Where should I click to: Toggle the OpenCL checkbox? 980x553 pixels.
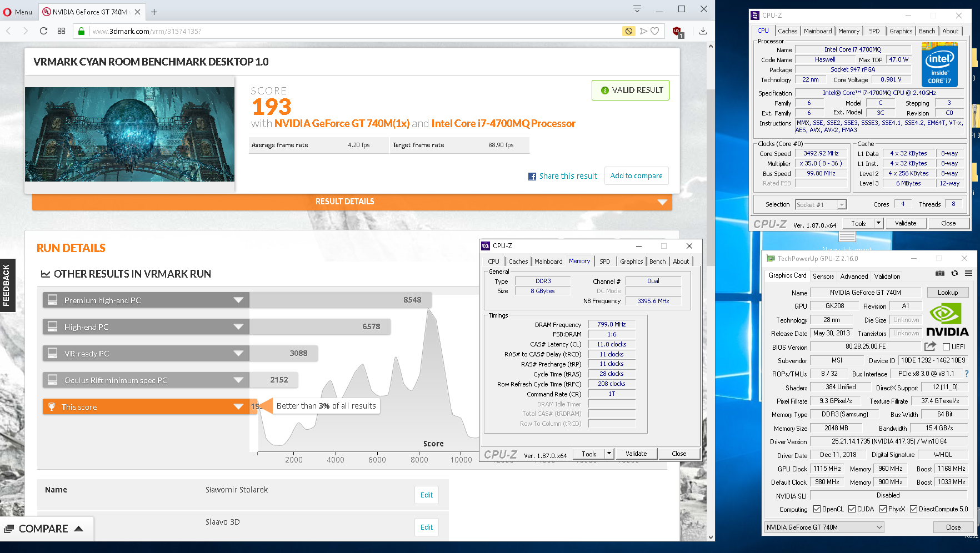[817, 509]
